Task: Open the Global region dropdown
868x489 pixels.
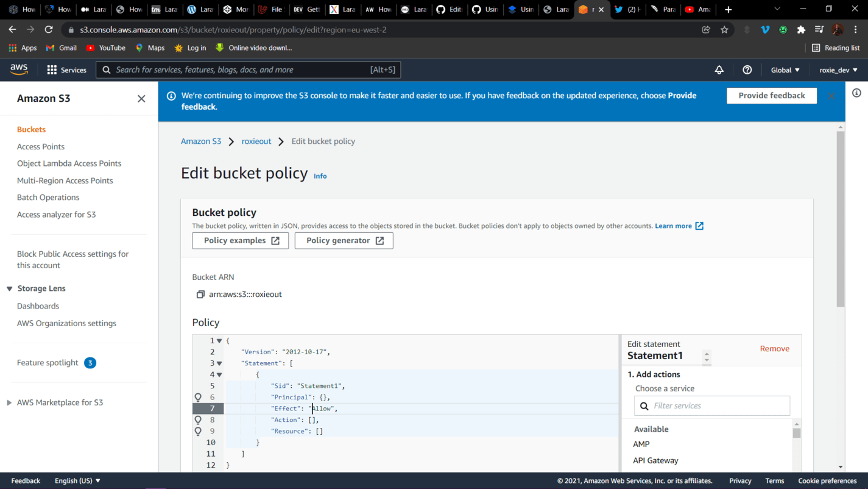Action: click(785, 70)
